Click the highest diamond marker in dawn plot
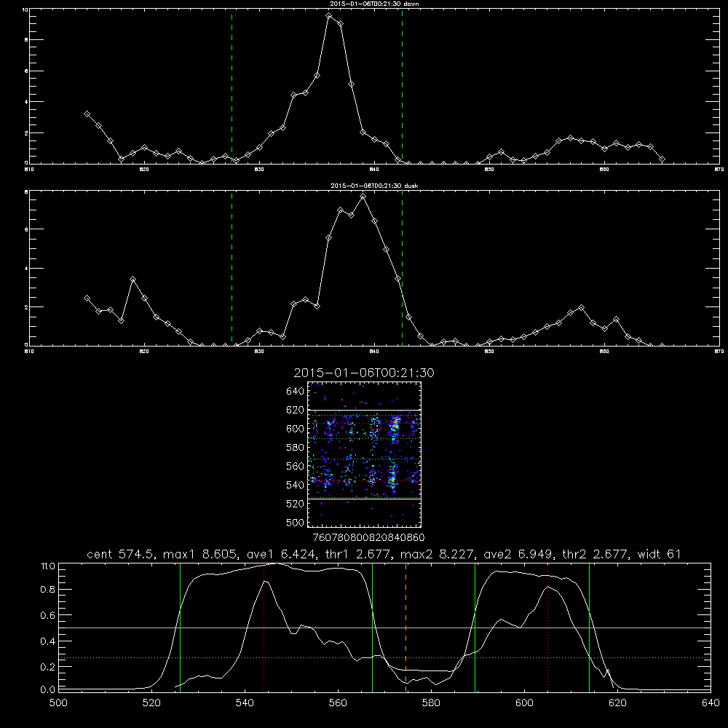Screen dimensions: 728x728 coord(329,16)
